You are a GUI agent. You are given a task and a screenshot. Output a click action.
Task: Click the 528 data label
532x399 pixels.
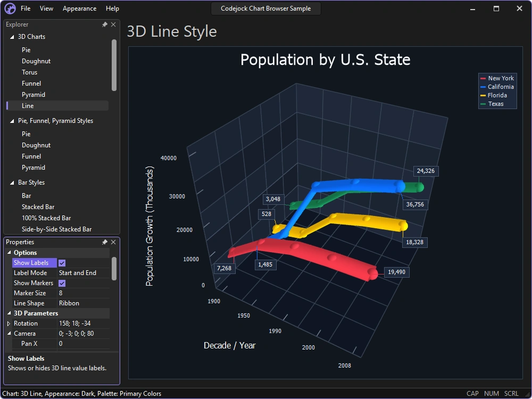coord(267,214)
